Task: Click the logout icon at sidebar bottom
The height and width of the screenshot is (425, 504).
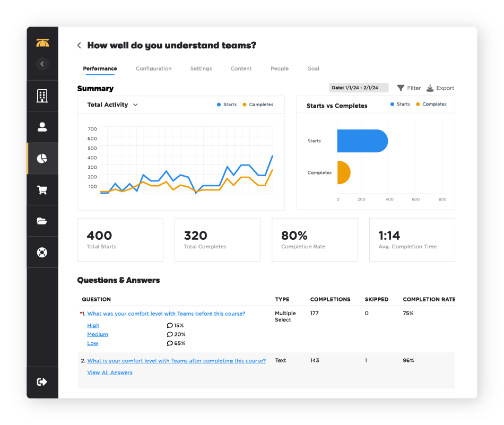Action: [42, 381]
